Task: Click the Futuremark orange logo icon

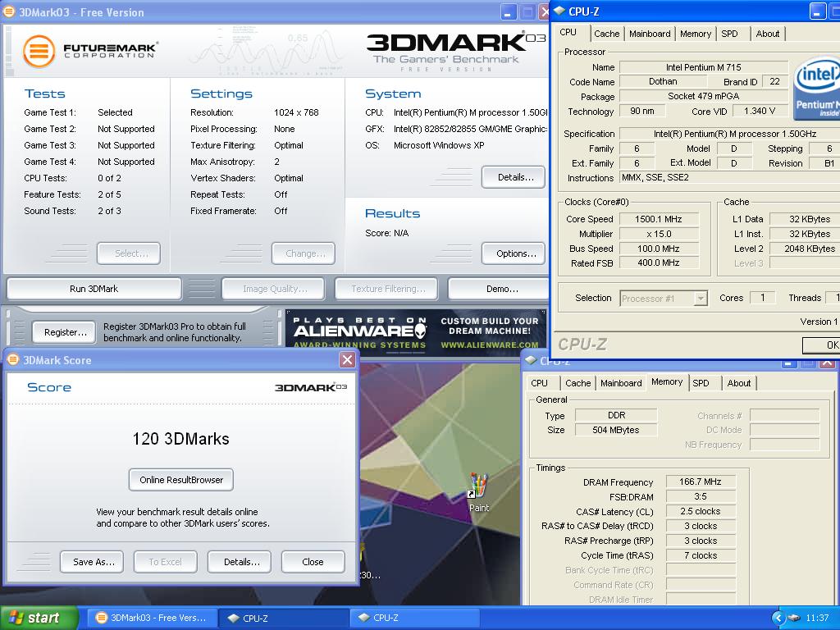Action: pyautogui.click(x=39, y=51)
